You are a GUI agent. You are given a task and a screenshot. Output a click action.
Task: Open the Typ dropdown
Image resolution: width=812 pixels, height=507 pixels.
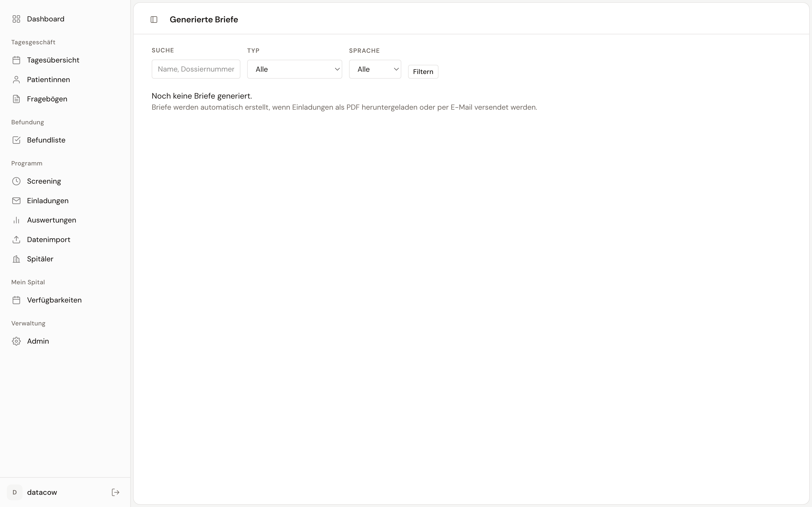click(294, 69)
